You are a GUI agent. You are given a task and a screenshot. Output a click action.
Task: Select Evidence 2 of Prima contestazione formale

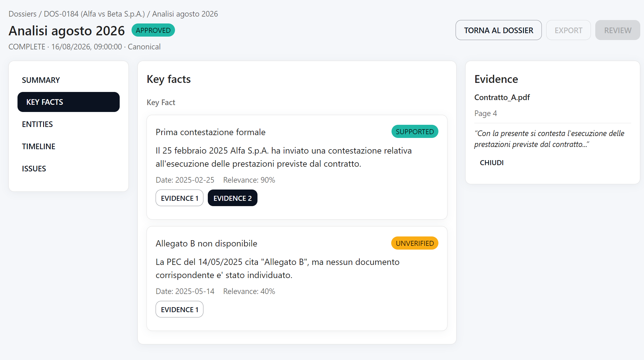pos(232,198)
